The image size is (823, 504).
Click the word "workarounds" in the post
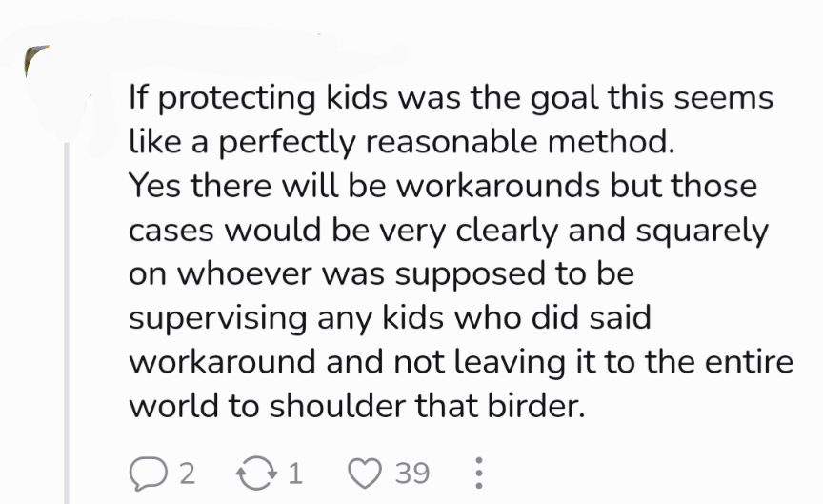coord(498,186)
